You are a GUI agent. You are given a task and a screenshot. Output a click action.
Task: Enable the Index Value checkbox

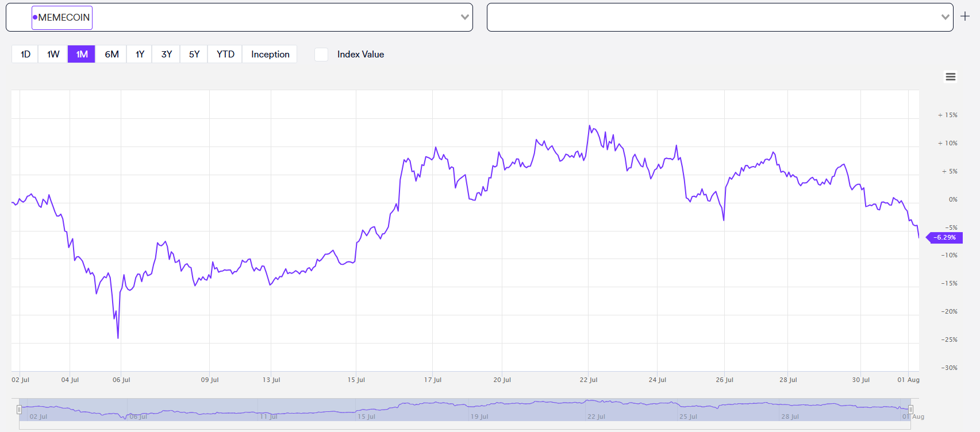[321, 55]
